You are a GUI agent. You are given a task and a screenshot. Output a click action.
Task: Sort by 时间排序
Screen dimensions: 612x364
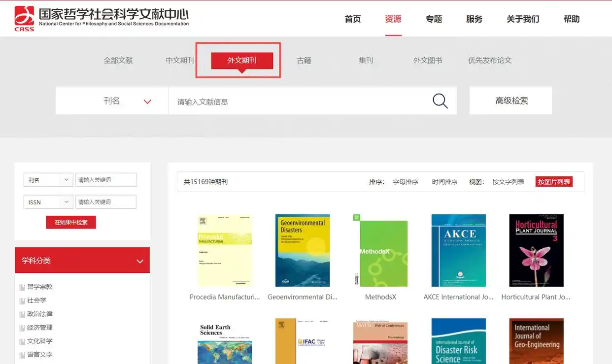coord(445,182)
